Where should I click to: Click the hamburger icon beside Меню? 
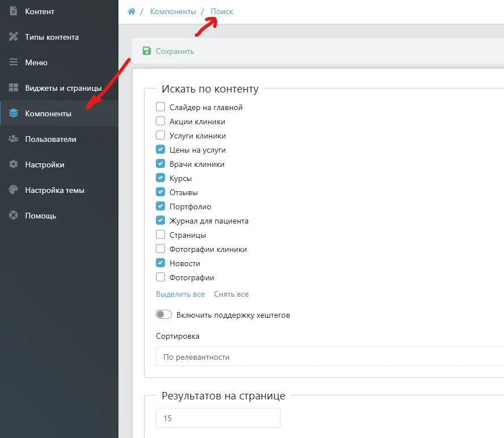[14, 62]
